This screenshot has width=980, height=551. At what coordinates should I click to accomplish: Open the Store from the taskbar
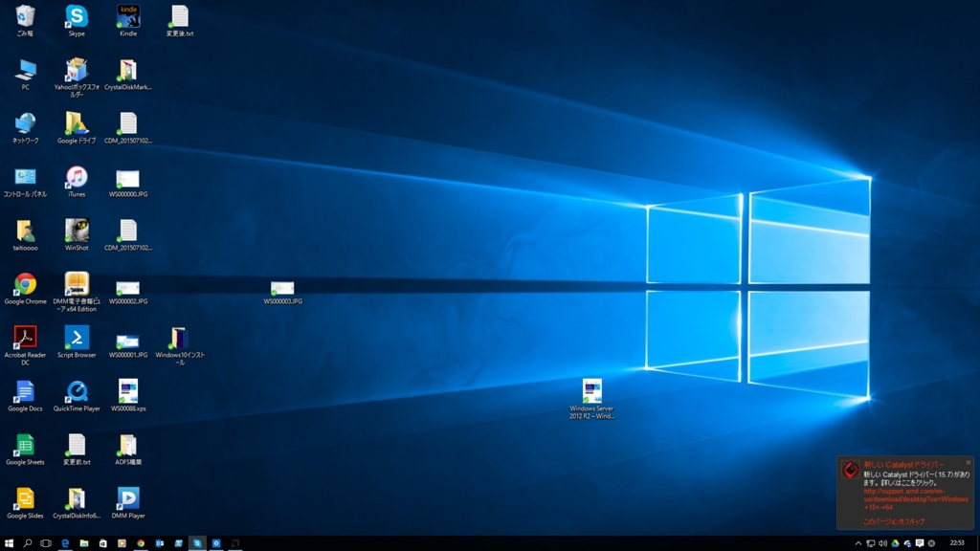pyautogui.click(x=102, y=543)
